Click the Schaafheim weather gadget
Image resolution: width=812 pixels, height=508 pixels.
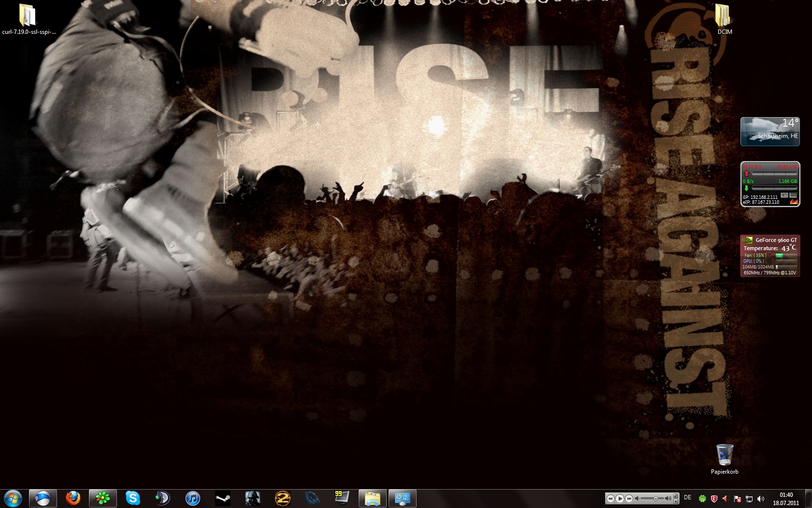(x=769, y=131)
